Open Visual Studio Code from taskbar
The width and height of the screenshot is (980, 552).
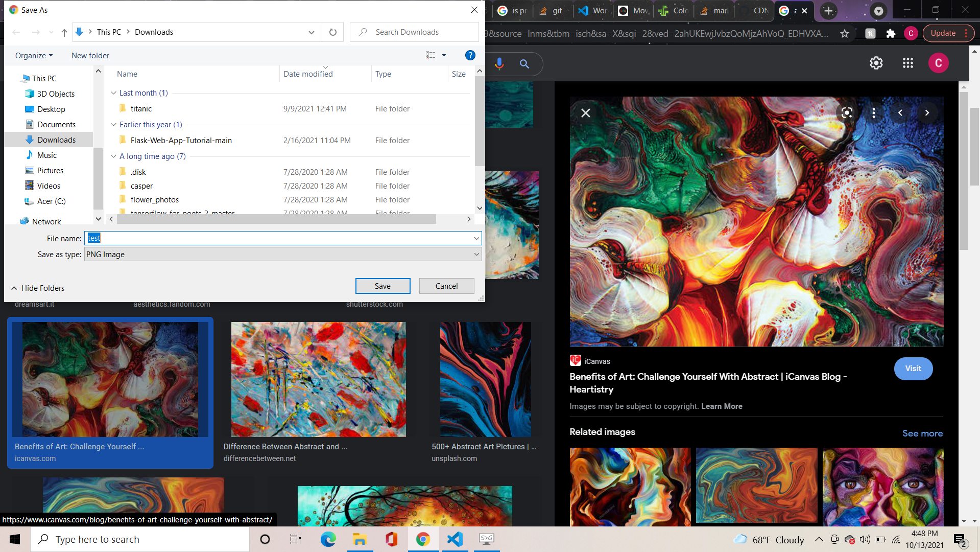pos(455,539)
